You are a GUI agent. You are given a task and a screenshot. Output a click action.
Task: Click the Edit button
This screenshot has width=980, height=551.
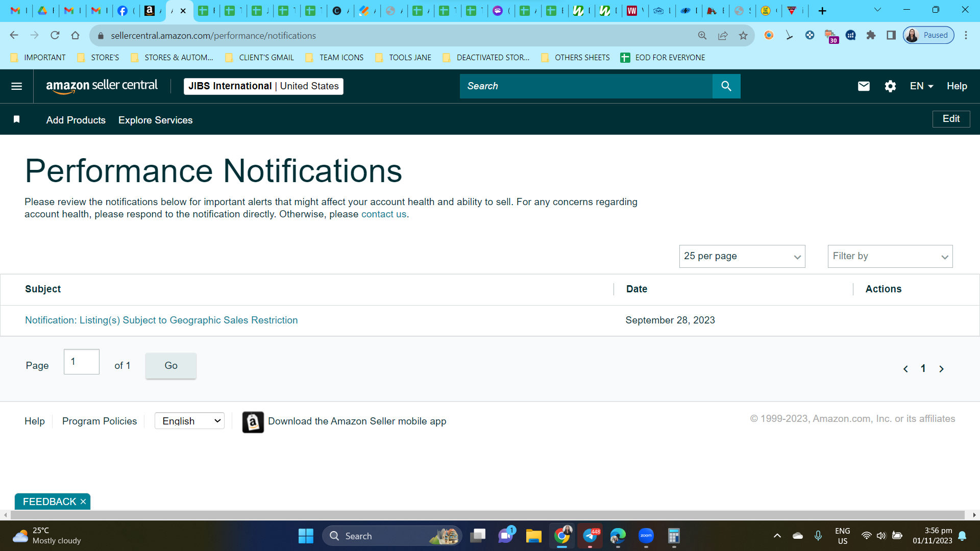tap(951, 119)
